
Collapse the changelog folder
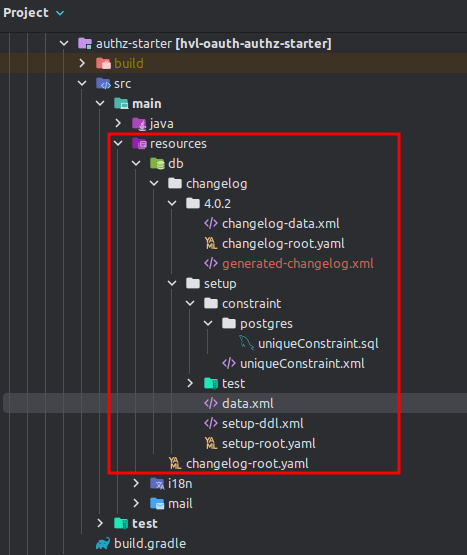point(154,183)
